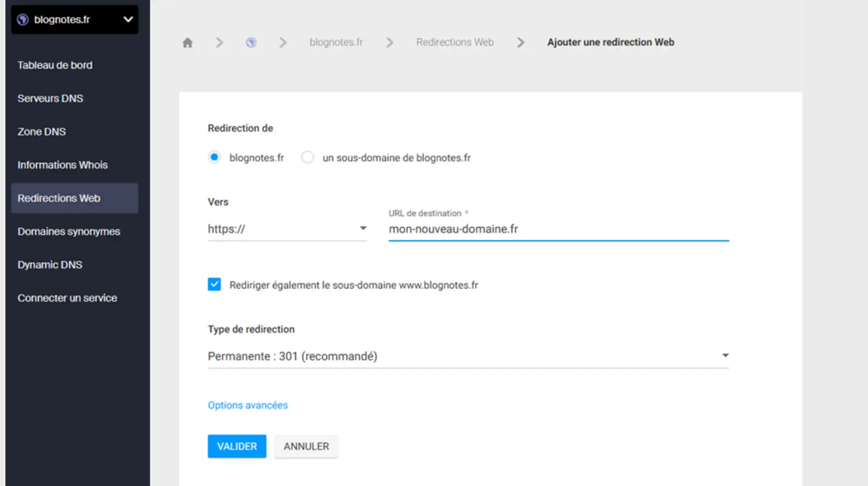Screen dimensions: 868x486
Task: Click the globe icon in breadcrumb
Action: pos(251,42)
